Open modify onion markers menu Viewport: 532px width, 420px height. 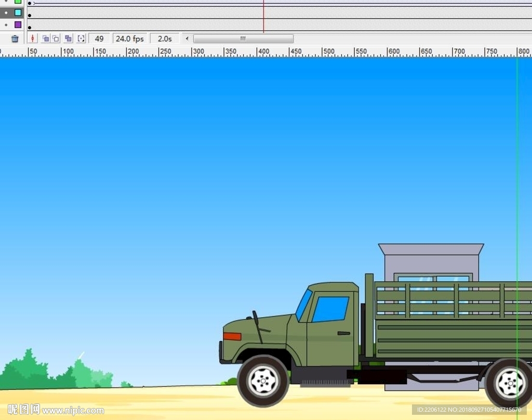81,38
